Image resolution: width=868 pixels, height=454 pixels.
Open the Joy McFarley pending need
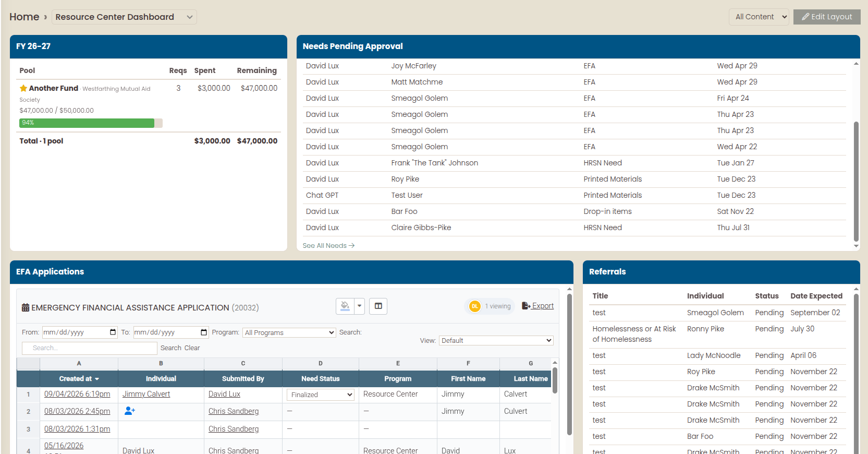click(x=574, y=66)
